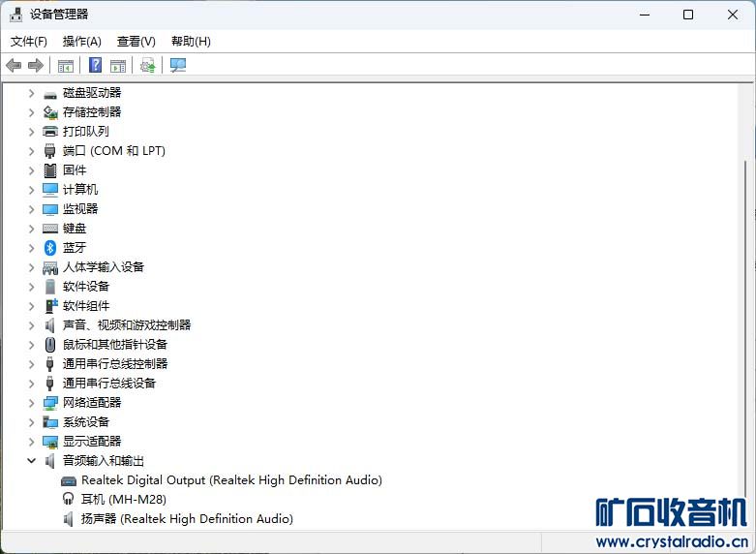Select the computer icon beside 计算机
This screenshot has height=554, width=756.
pyautogui.click(x=50, y=190)
